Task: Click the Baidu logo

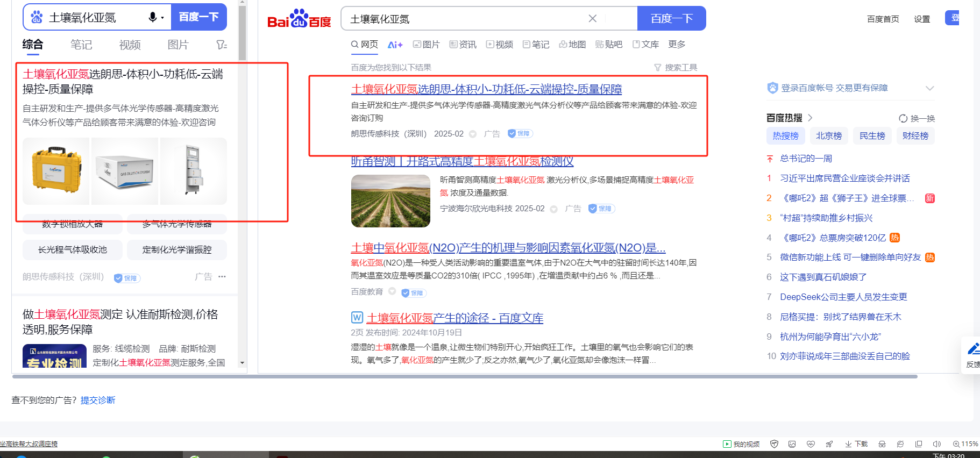Action: pyautogui.click(x=299, y=19)
